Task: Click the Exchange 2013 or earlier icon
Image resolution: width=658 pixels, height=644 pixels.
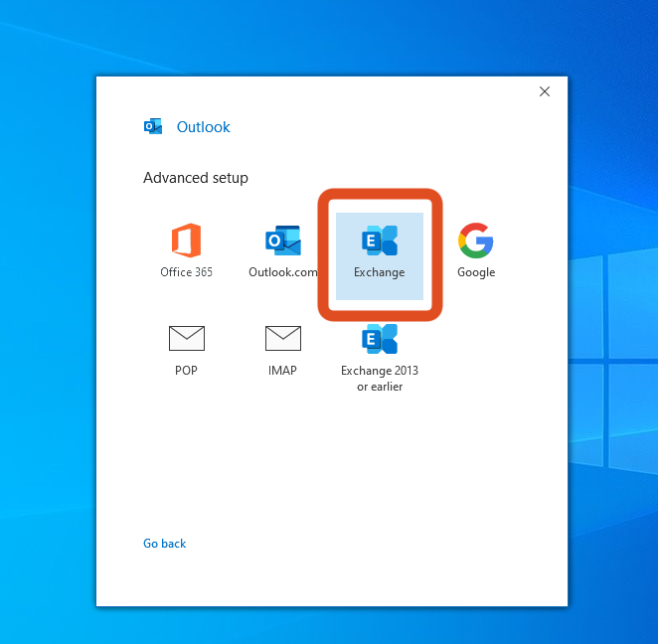Action: tap(380, 339)
